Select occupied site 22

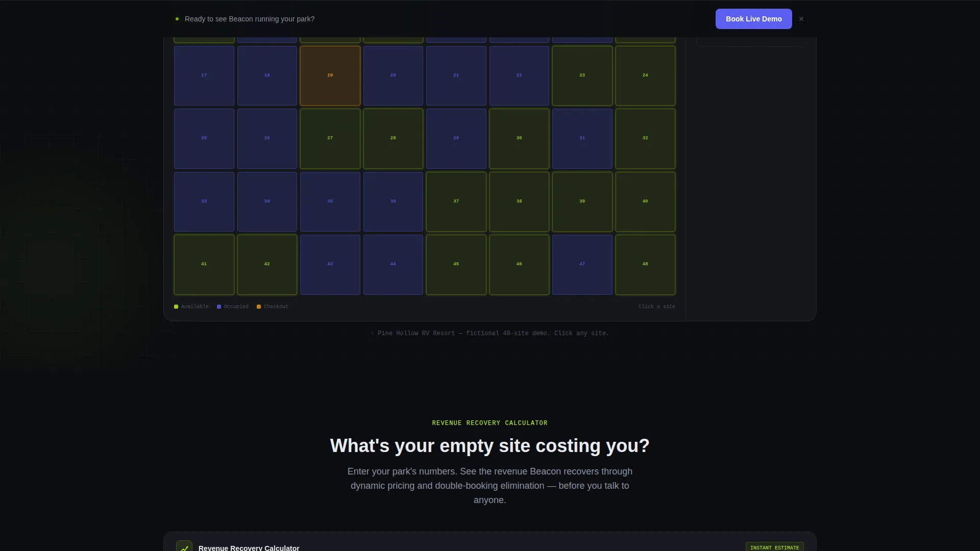(519, 76)
